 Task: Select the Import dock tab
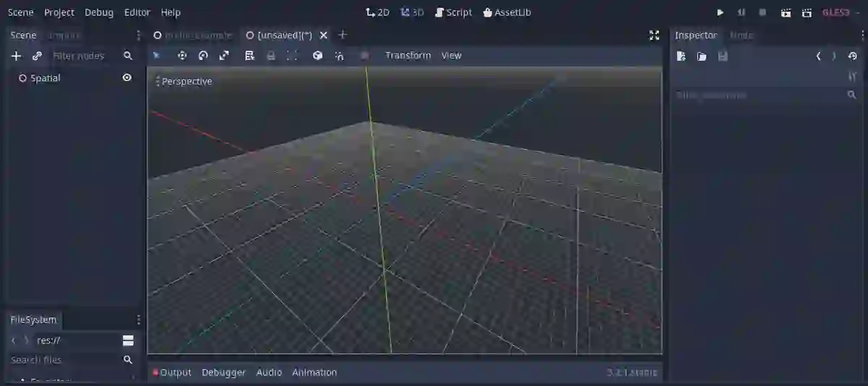click(64, 35)
